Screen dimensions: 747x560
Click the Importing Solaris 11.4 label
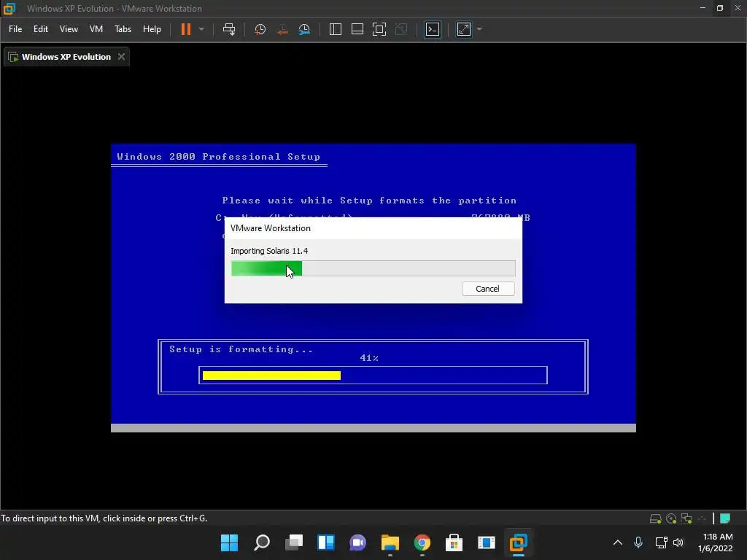(x=269, y=251)
